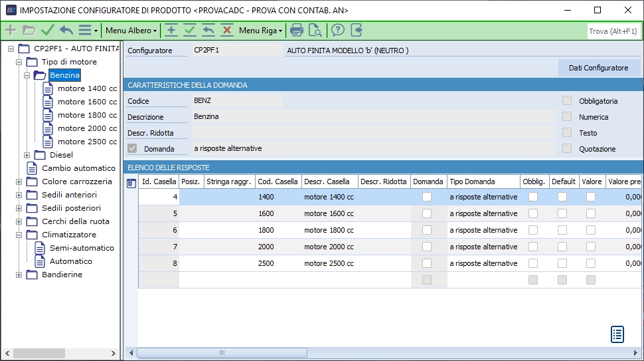644x361 pixels.
Task: Toggle the Numerica checkbox
Action: pos(567,117)
